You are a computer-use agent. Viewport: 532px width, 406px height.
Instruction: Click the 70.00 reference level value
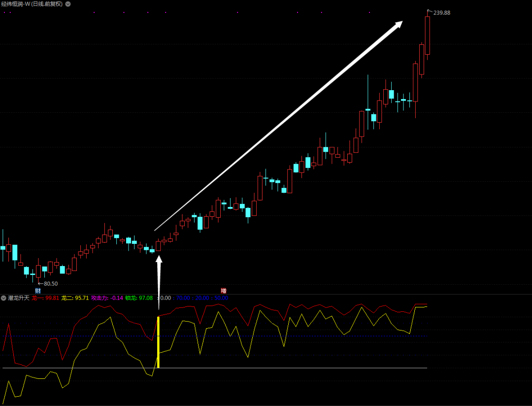click(183, 298)
